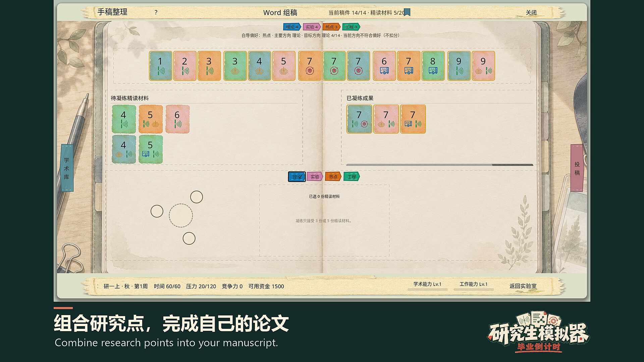644x362 pixels.
Task: Click the condensed results horizontal scrollbar
Action: coord(440,165)
